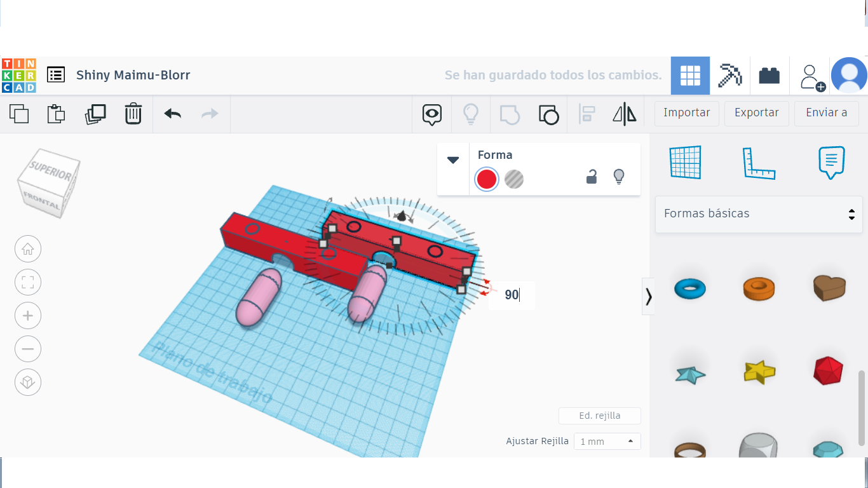Collapse the shapes panel chevron
Screen dimensions: 868x488
(648, 297)
